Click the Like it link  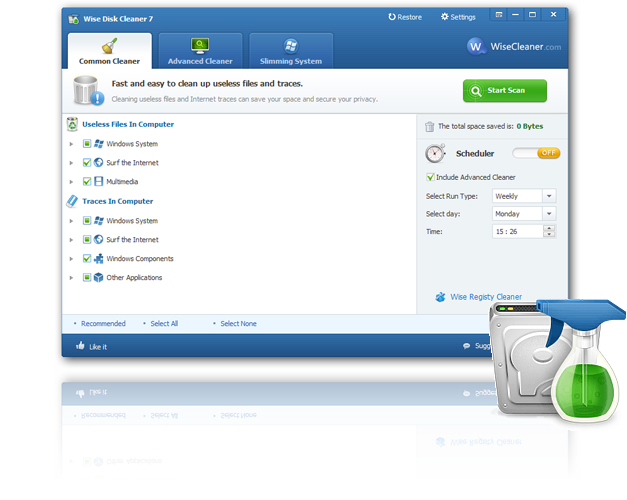(98, 347)
